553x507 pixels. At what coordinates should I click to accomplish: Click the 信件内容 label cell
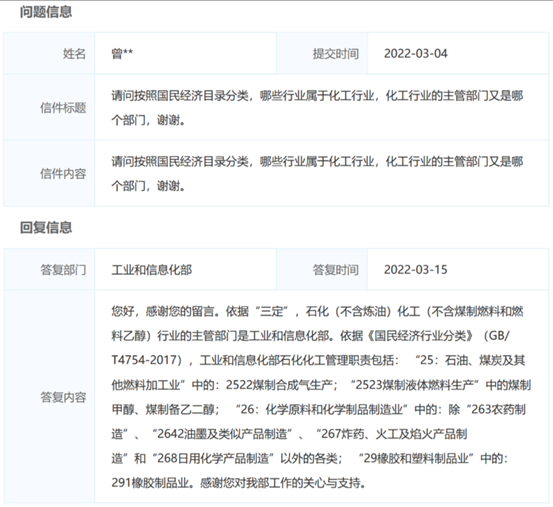coord(49,173)
